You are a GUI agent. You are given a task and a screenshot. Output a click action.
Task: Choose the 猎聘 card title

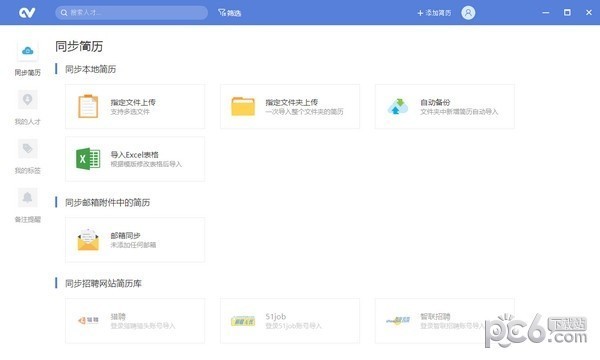tap(118, 316)
